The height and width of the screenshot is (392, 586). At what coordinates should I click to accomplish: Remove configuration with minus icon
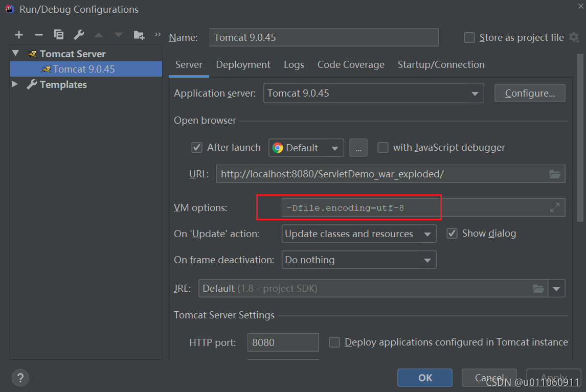point(38,35)
